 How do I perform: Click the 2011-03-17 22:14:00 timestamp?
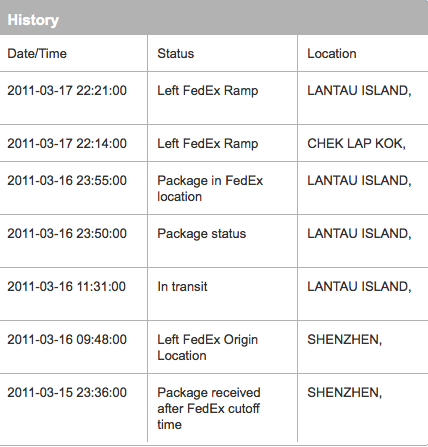[67, 144]
